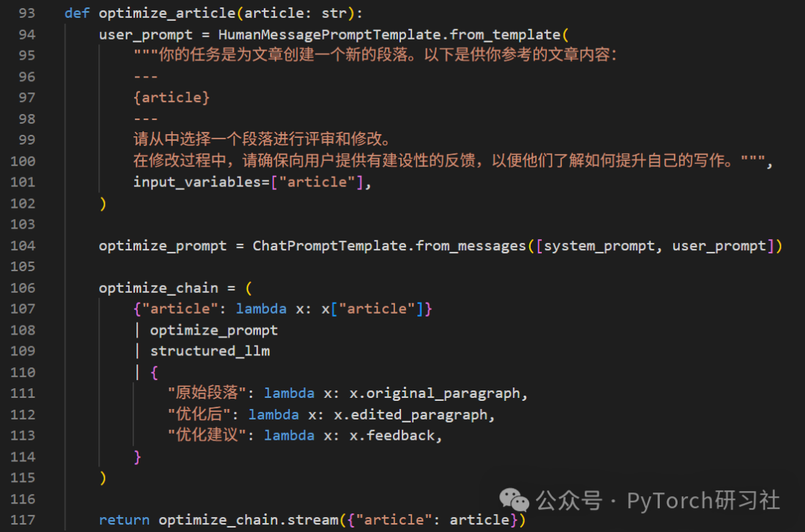
Task: Click the magenta opening brace on line 110
Action: pyautogui.click(x=154, y=373)
